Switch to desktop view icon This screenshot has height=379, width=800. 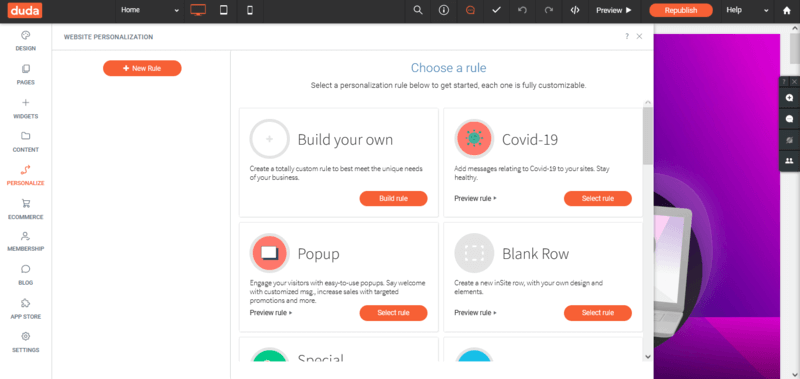point(198,10)
